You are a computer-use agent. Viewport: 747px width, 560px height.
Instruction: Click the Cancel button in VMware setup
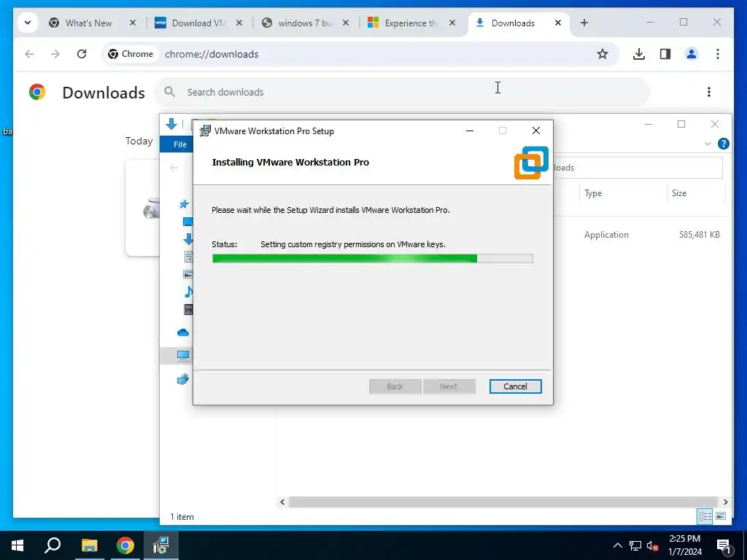[x=515, y=386]
